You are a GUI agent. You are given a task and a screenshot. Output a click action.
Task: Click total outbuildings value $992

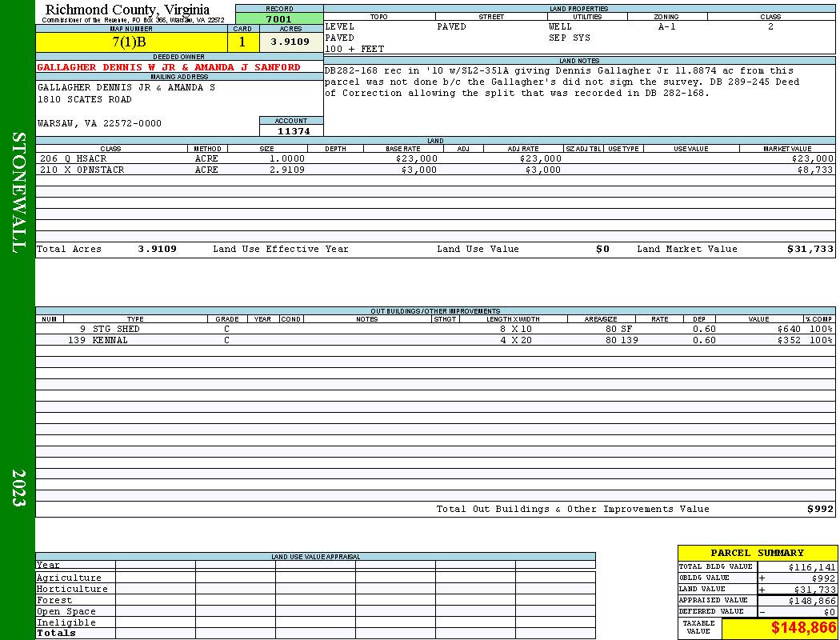[x=820, y=509]
